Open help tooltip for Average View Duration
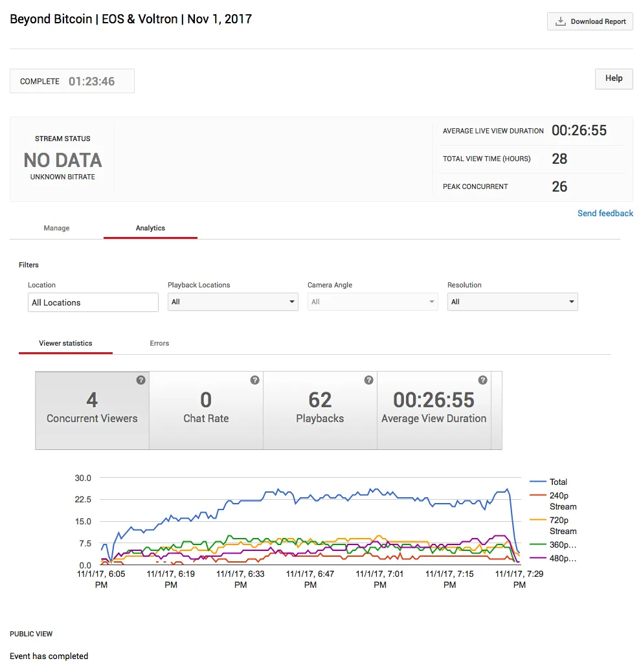The image size is (641, 672). (483, 380)
